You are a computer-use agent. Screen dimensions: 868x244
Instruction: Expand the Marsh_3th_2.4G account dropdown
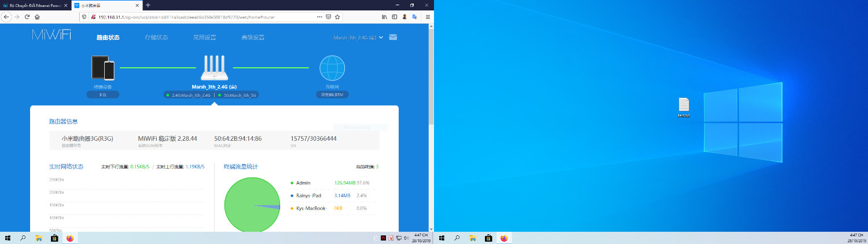[x=358, y=38]
